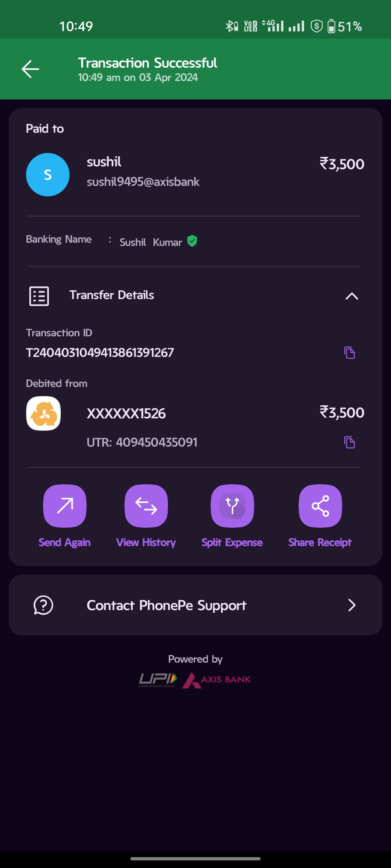Viewport: 391px width, 868px height.
Task: Tap the Send Again label
Action: (x=65, y=542)
